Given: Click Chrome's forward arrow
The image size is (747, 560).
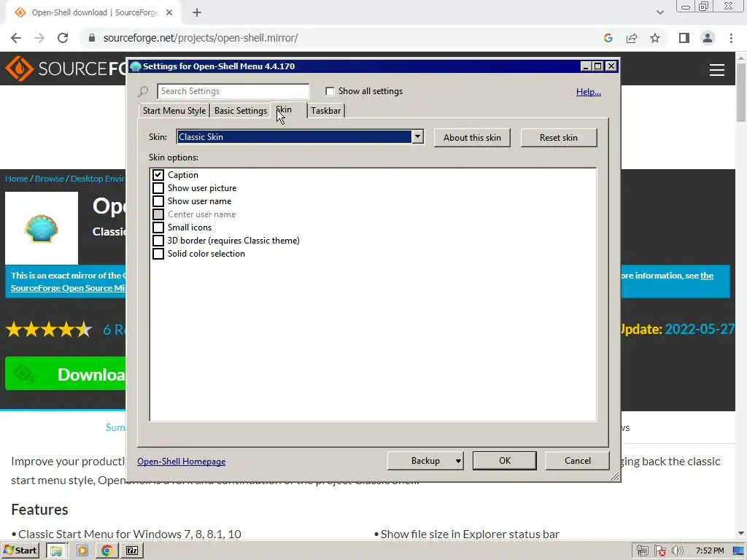Looking at the screenshot, I should coord(39,38).
